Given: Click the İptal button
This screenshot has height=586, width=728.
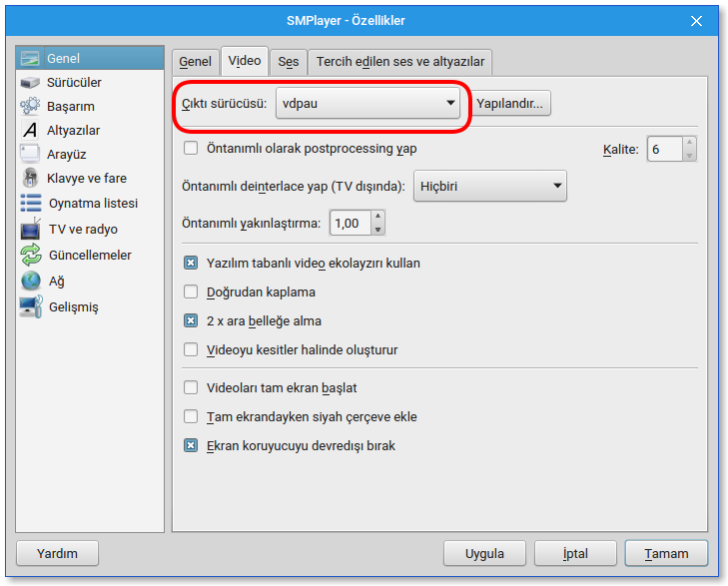Looking at the screenshot, I should [575, 553].
